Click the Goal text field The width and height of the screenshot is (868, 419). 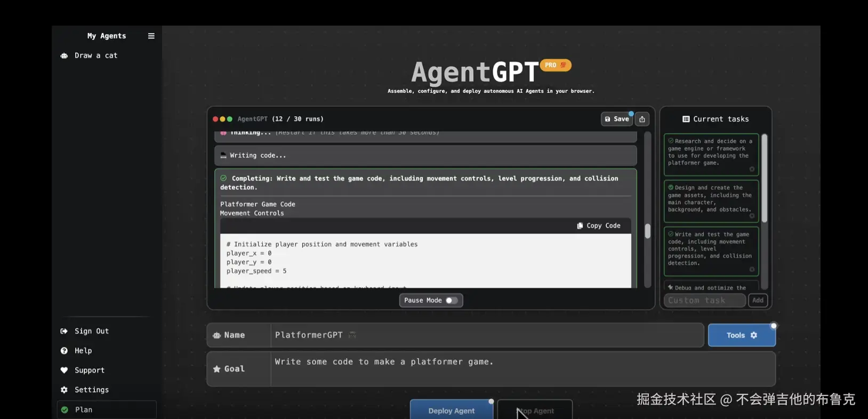[x=523, y=368]
